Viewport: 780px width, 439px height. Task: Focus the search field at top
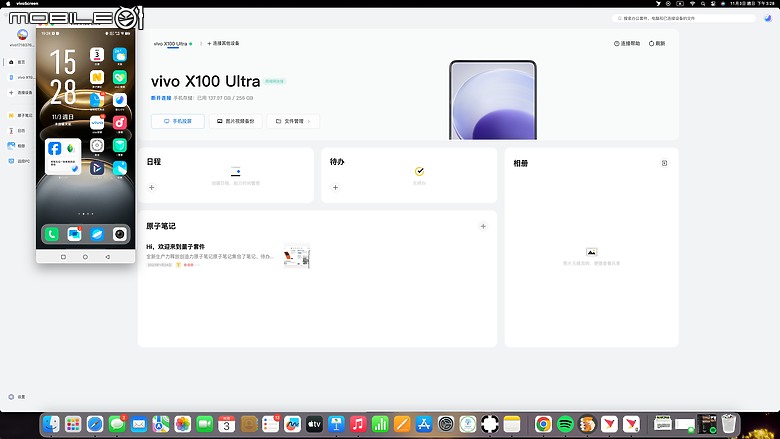pos(683,18)
